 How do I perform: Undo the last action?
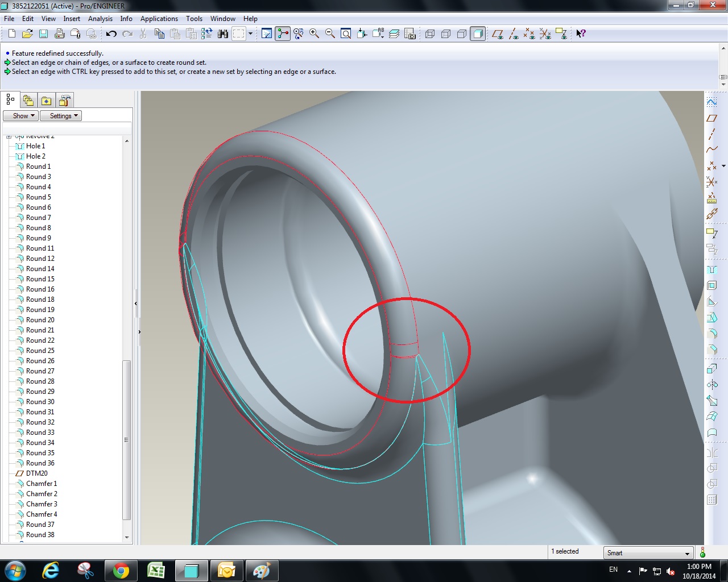pos(111,34)
